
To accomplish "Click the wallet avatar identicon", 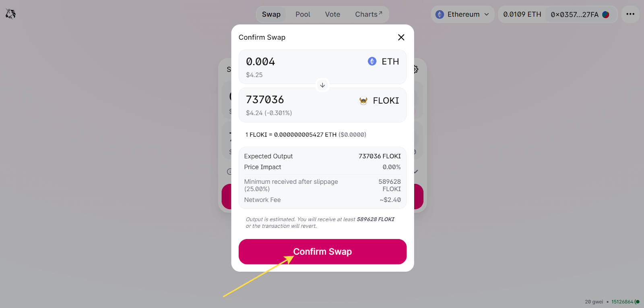I will tap(606, 15).
